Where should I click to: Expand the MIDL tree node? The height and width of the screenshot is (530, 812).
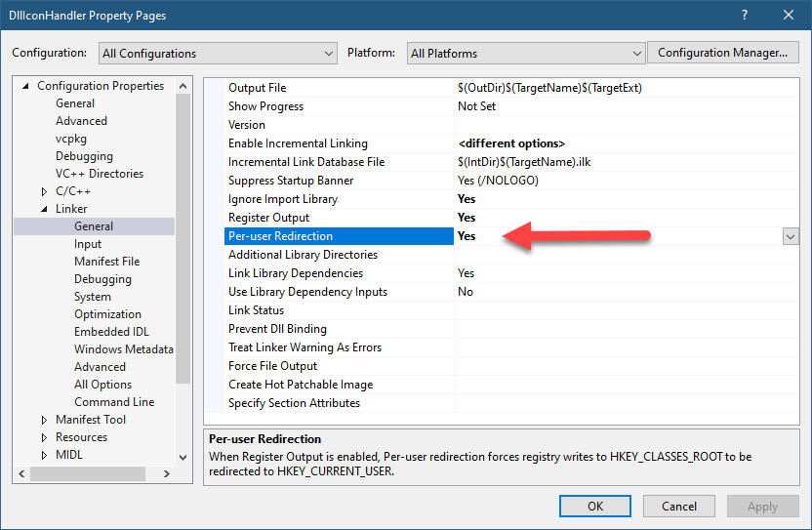(44, 455)
